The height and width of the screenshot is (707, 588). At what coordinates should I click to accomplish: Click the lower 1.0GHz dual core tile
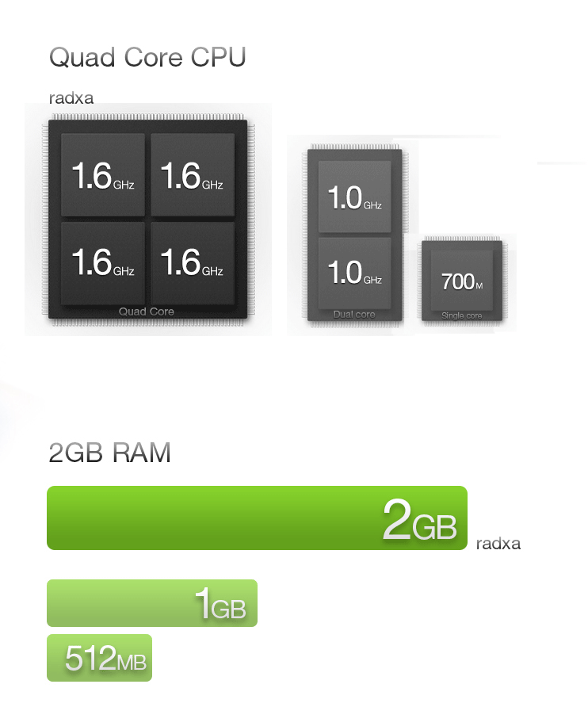(x=354, y=273)
